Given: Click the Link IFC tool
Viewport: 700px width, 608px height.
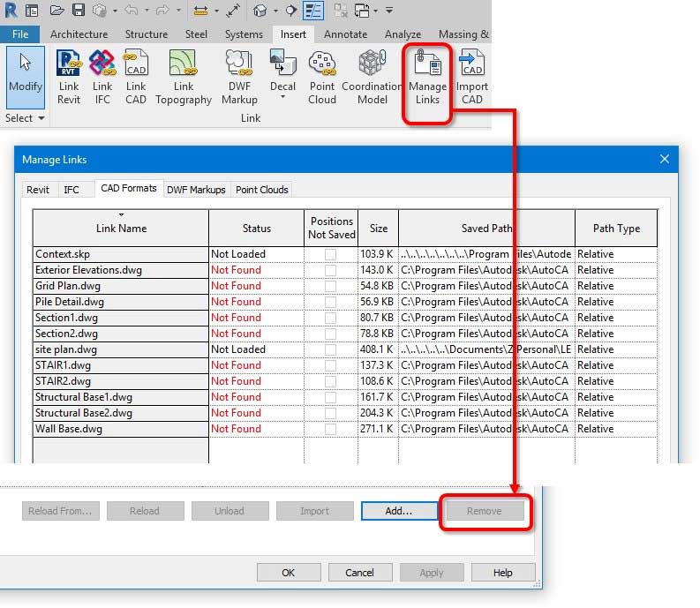Looking at the screenshot, I should [x=102, y=78].
